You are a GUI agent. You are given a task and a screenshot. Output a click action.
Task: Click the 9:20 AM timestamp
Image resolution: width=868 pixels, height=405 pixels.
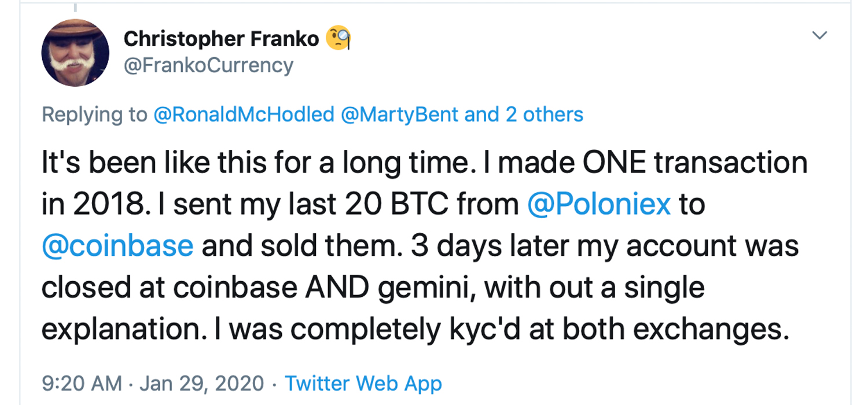coord(82,383)
